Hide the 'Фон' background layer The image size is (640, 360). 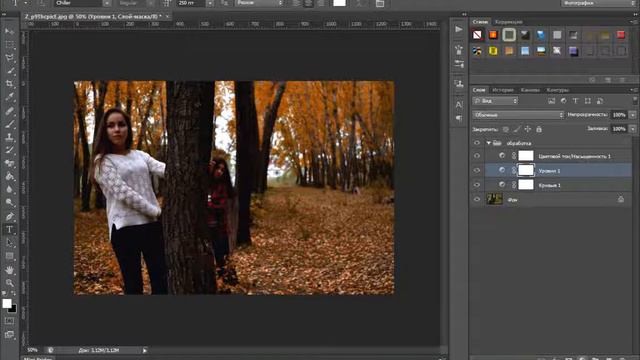point(477,200)
